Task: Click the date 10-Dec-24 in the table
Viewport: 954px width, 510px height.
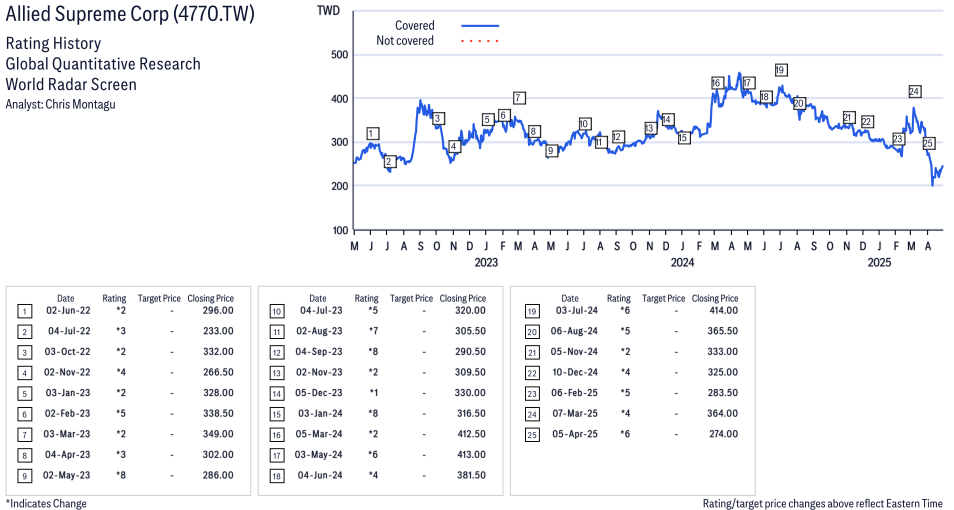Action: tap(575, 372)
